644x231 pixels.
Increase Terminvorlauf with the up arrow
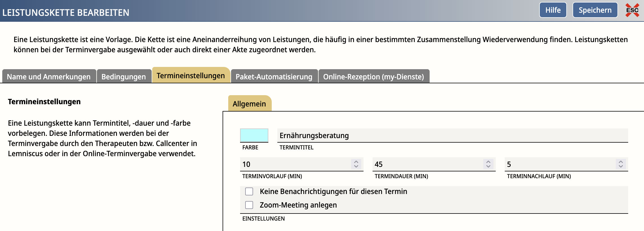356,162
